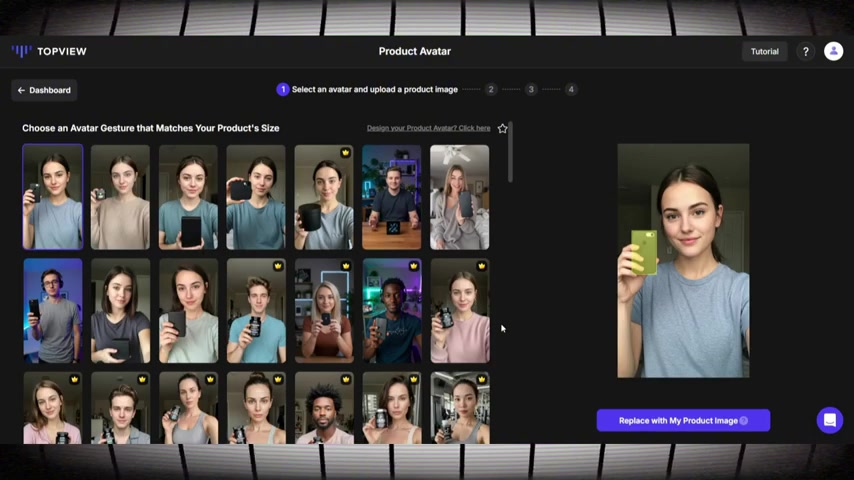This screenshot has width=854, height=480.
Task: Select the man in neon-lit room avatar
Action: (392, 311)
